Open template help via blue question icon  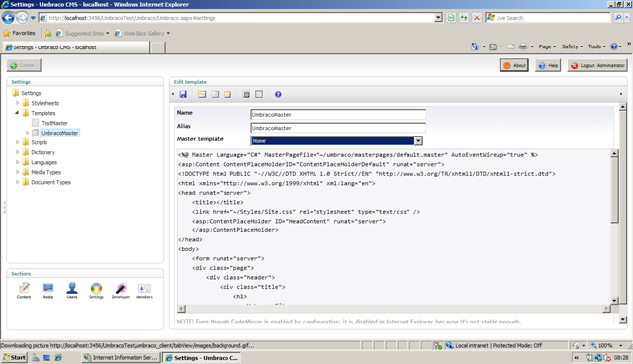tap(278, 94)
